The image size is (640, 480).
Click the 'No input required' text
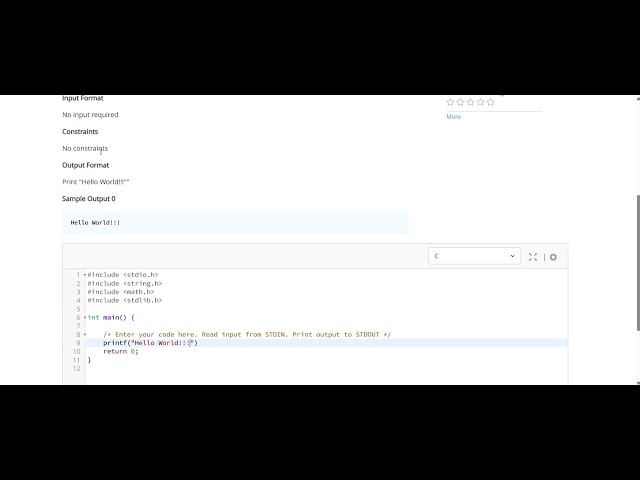click(90, 115)
